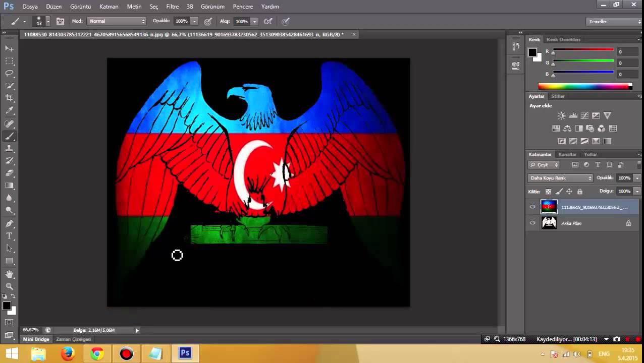The image size is (644, 363).
Task: Select the History Brush tool
Action: 9,161
